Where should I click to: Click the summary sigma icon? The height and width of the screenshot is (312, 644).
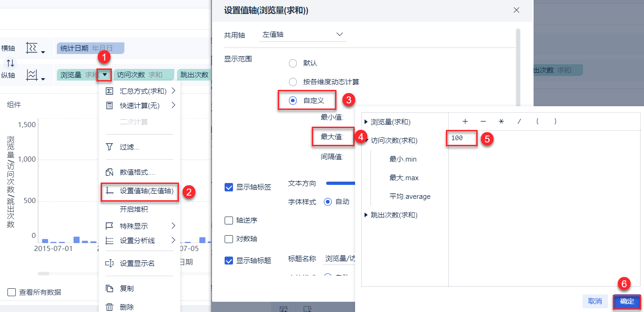point(110,91)
